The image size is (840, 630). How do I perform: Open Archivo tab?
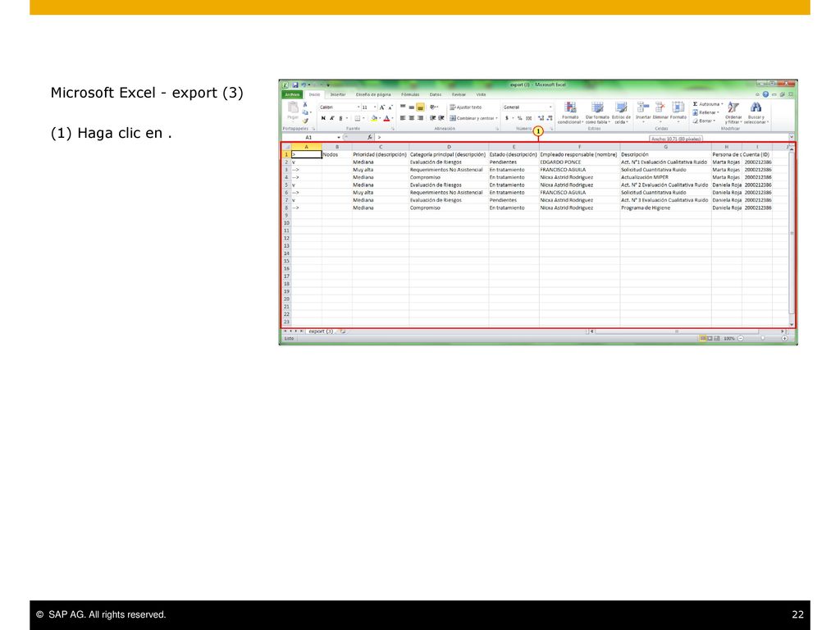click(292, 94)
